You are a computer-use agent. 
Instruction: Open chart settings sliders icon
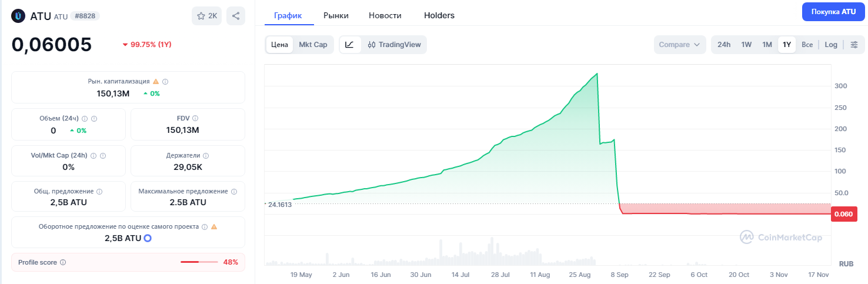click(x=854, y=45)
